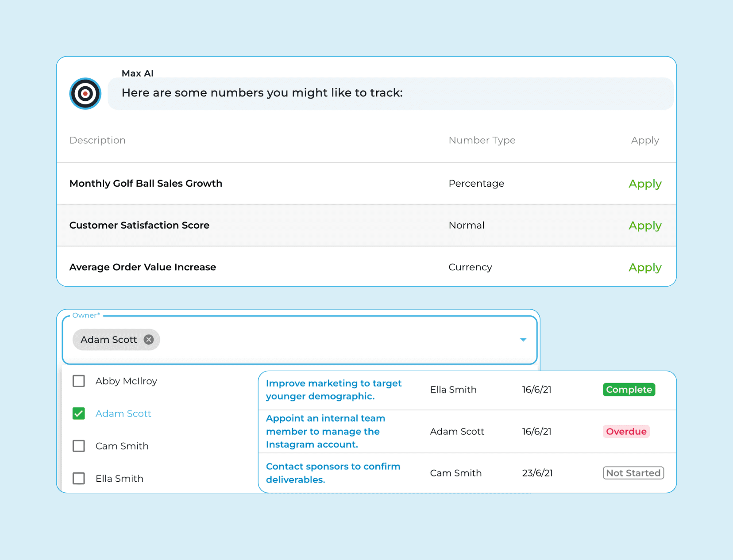Click the Adam Scott chip in Owner field
Screen dimensions: 733x560
[x=116, y=340]
